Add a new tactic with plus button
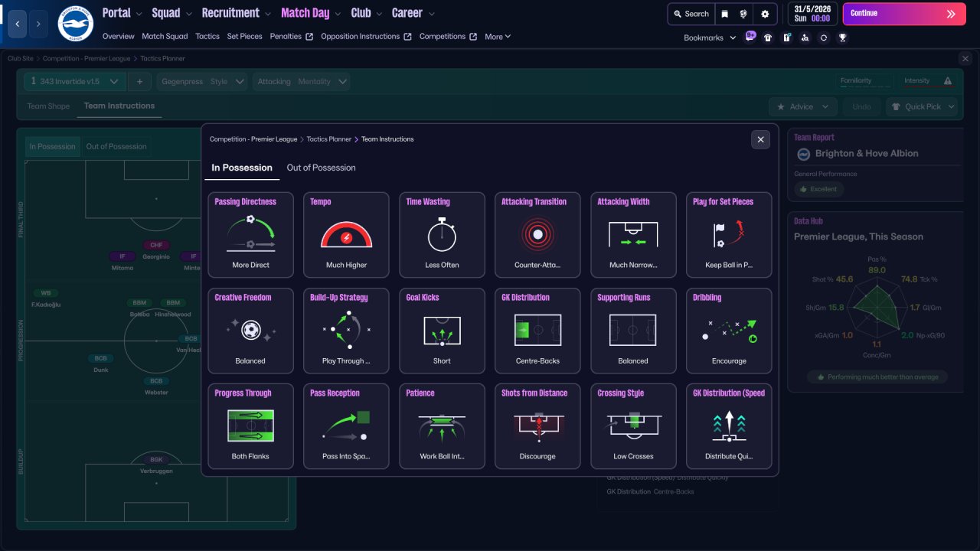Screen dimensions: 980x551 tap(140, 81)
